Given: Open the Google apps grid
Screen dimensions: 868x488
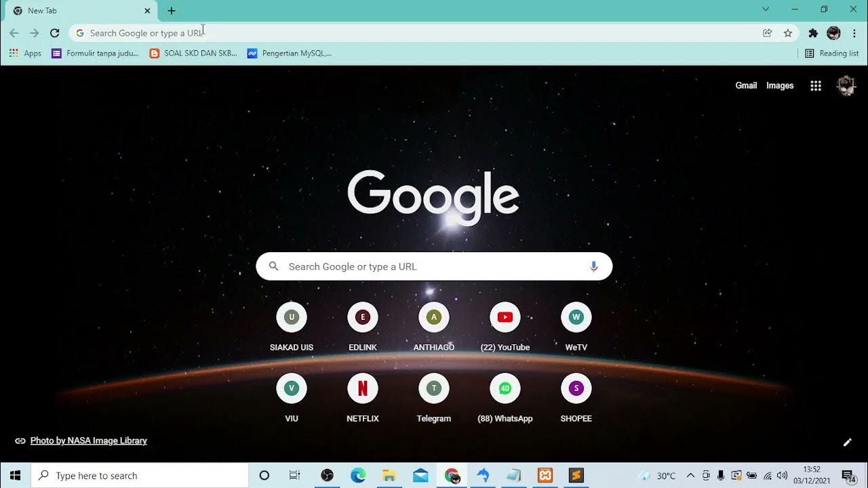Looking at the screenshot, I should [x=816, y=85].
